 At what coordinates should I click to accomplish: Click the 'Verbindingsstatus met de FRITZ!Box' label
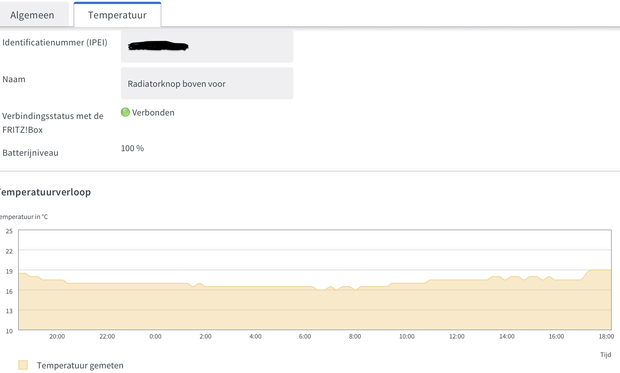pyautogui.click(x=53, y=123)
